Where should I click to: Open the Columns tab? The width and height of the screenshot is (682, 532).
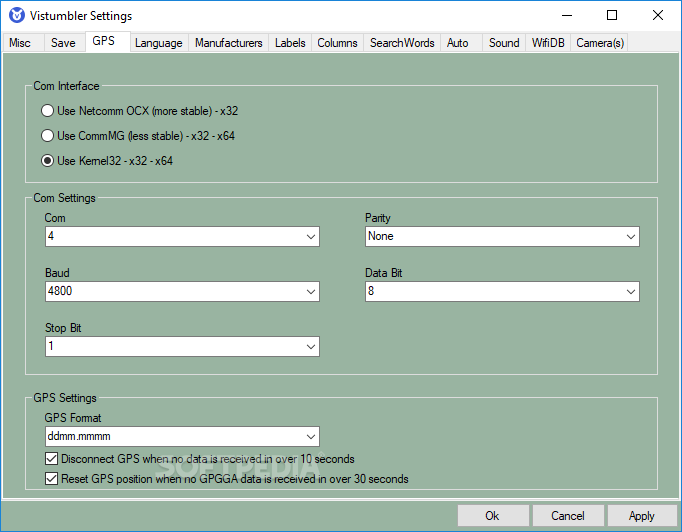[x=337, y=43]
